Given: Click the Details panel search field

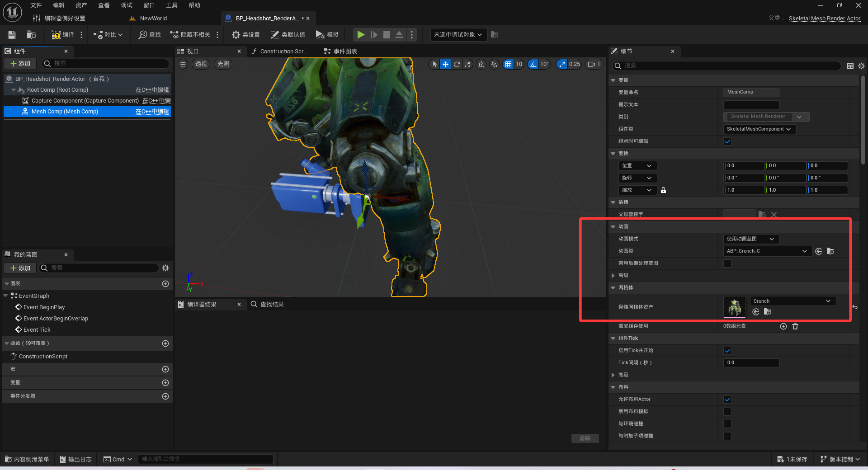Looking at the screenshot, I should [727, 66].
